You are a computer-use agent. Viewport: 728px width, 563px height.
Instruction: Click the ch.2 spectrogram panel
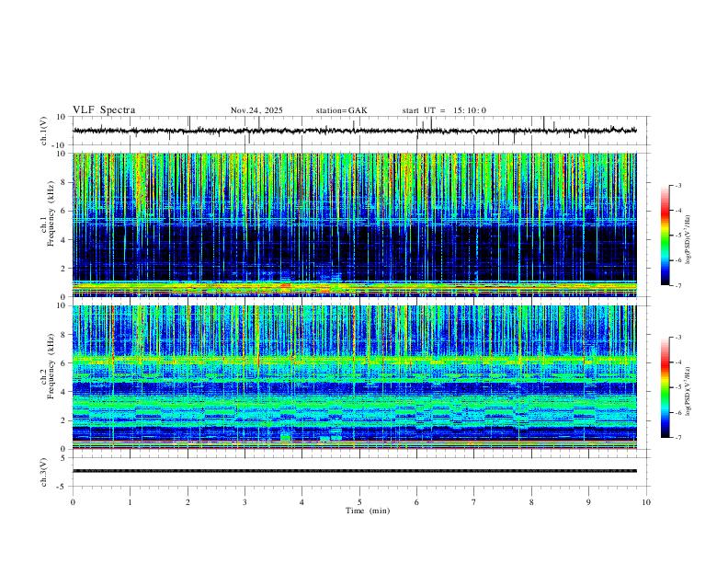click(355, 377)
